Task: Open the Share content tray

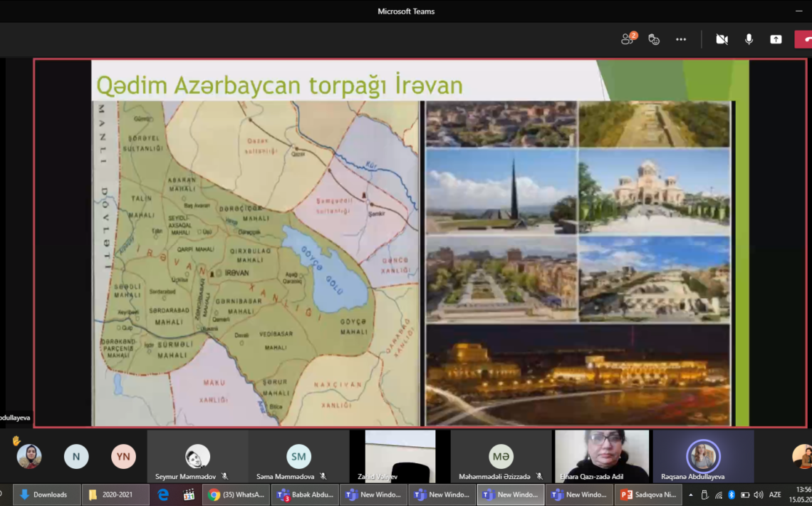Action: [776, 39]
